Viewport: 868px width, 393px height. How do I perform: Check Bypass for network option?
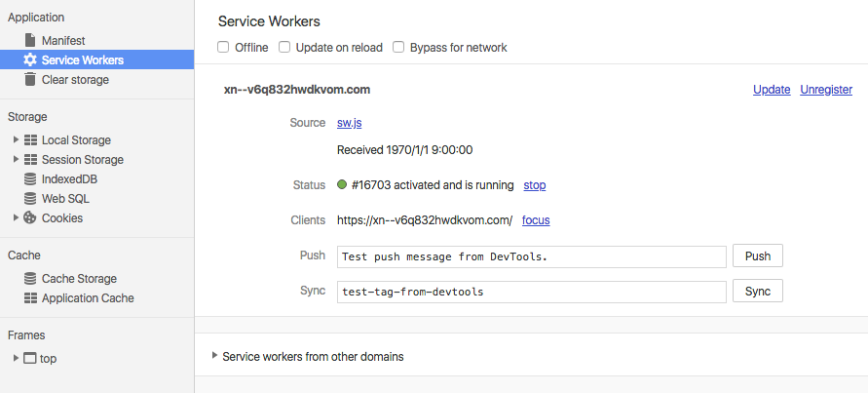[398, 47]
